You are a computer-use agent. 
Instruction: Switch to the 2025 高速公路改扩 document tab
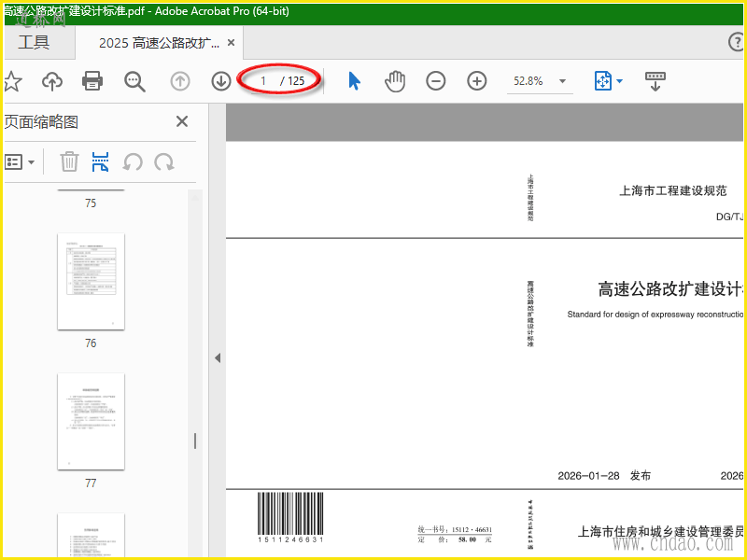tap(159, 43)
